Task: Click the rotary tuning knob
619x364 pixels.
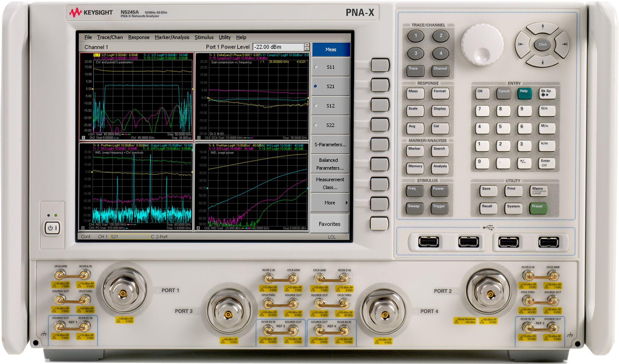Action: 482,45
